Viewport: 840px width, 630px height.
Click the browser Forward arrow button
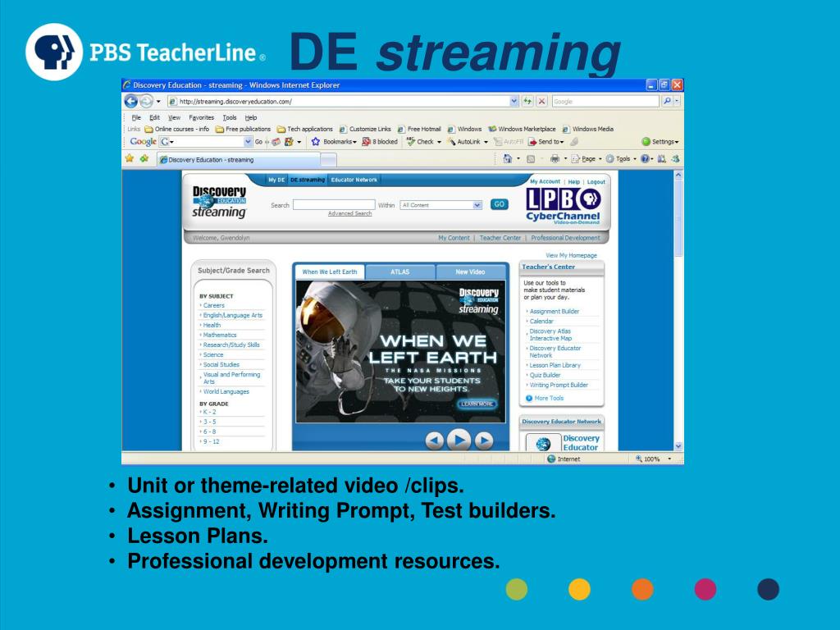point(146,101)
